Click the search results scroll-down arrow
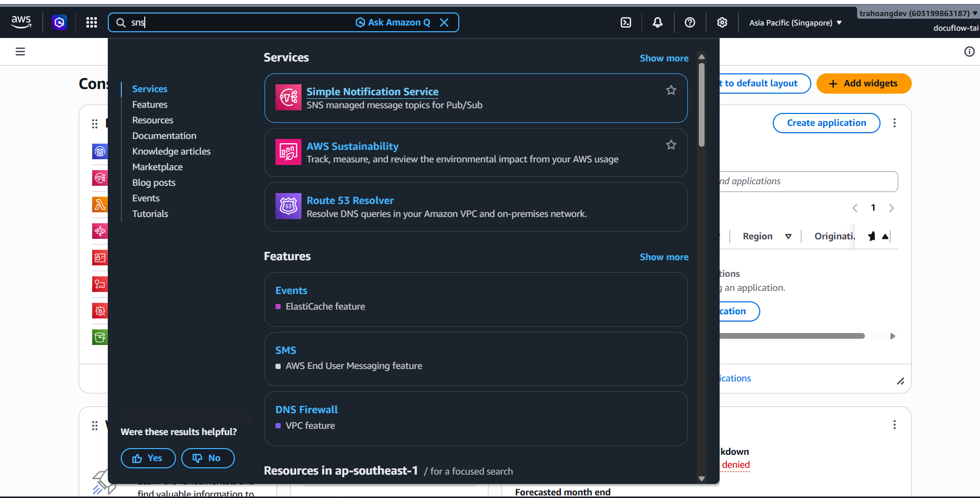This screenshot has width=980, height=498. pyautogui.click(x=701, y=479)
